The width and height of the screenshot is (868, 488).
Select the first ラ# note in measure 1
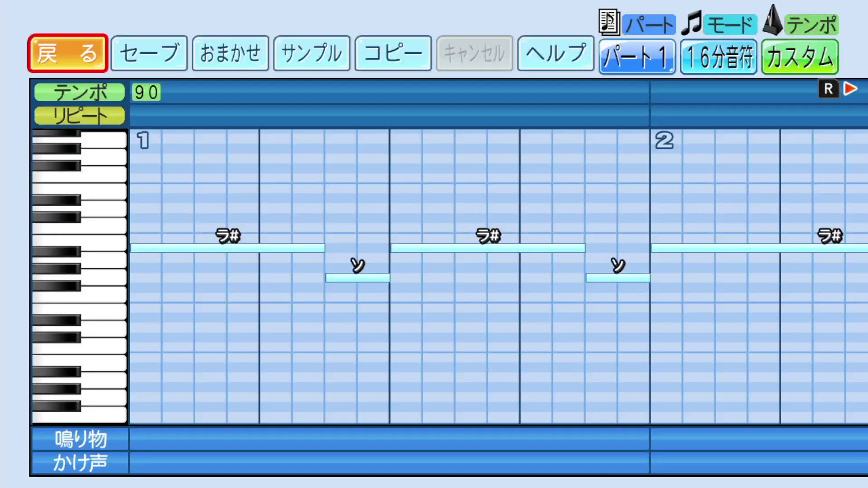(227, 248)
